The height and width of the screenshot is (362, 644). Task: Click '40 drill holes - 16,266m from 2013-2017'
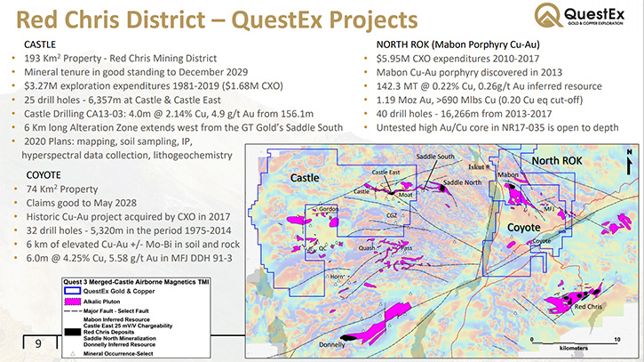click(x=464, y=114)
